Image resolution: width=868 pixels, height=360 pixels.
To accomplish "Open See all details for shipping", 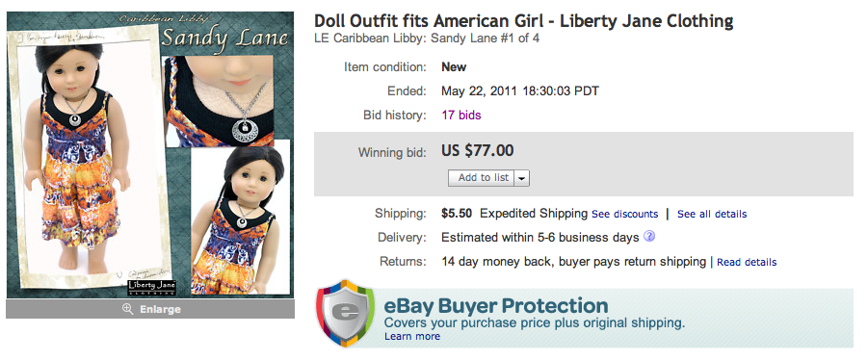I will tap(712, 214).
